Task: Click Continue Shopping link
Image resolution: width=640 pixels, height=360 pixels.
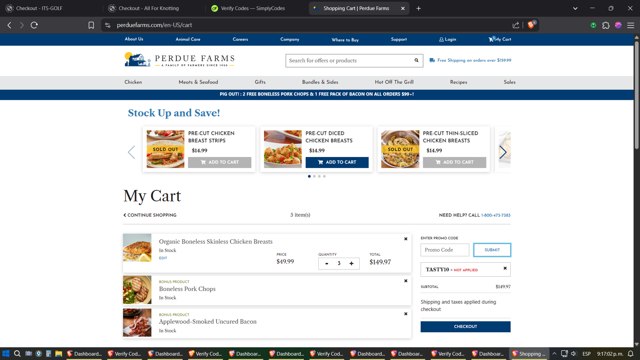Action: (150, 215)
